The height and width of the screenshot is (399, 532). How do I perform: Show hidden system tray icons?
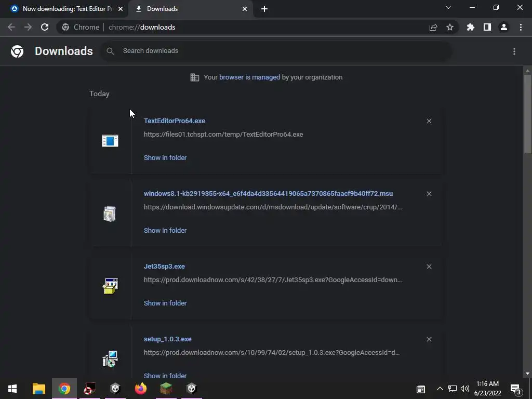(x=440, y=389)
